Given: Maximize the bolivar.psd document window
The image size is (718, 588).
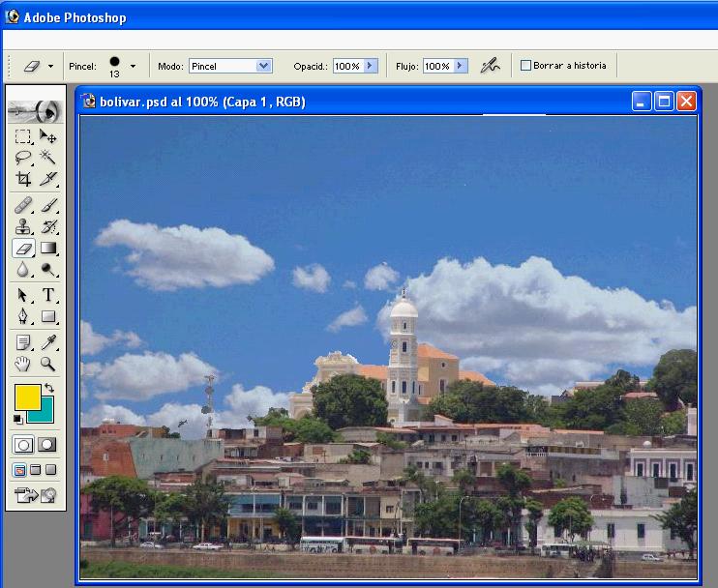Looking at the screenshot, I should [x=664, y=102].
